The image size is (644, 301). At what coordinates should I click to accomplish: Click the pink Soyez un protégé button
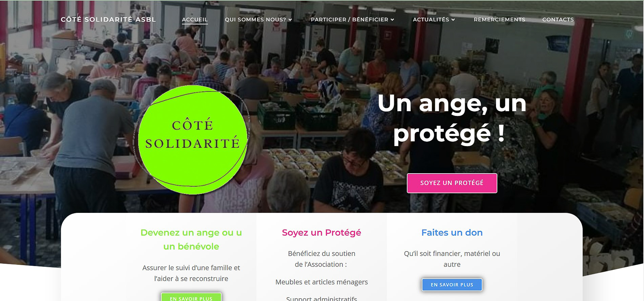(452, 183)
